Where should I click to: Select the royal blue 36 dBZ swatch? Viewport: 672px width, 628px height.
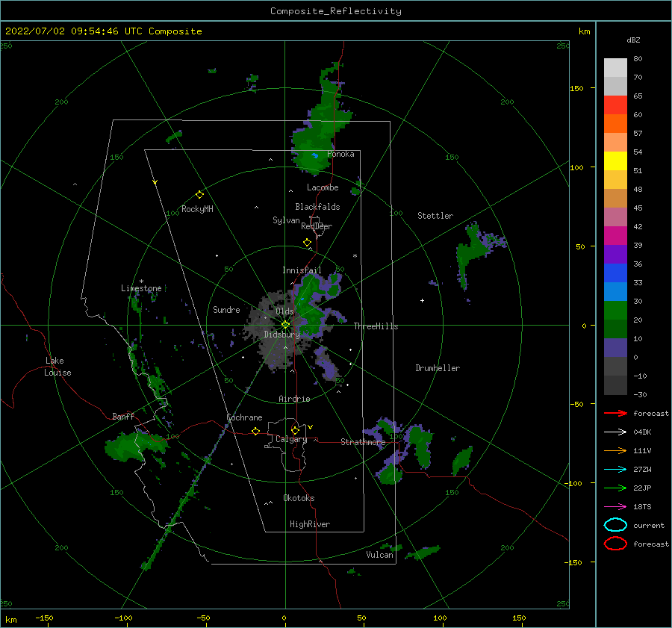click(x=615, y=273)
